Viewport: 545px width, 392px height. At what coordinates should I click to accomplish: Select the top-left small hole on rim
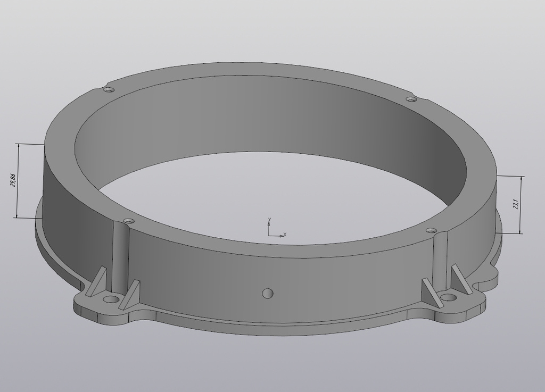[109, 90]
